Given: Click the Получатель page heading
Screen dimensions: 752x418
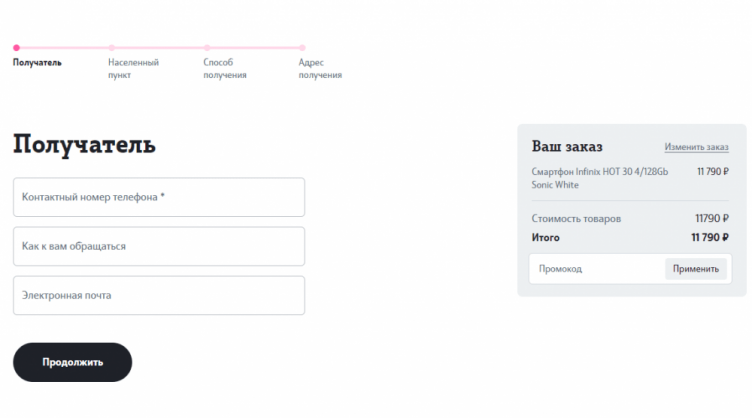Looking at the screenshot, I should [84, 145].
